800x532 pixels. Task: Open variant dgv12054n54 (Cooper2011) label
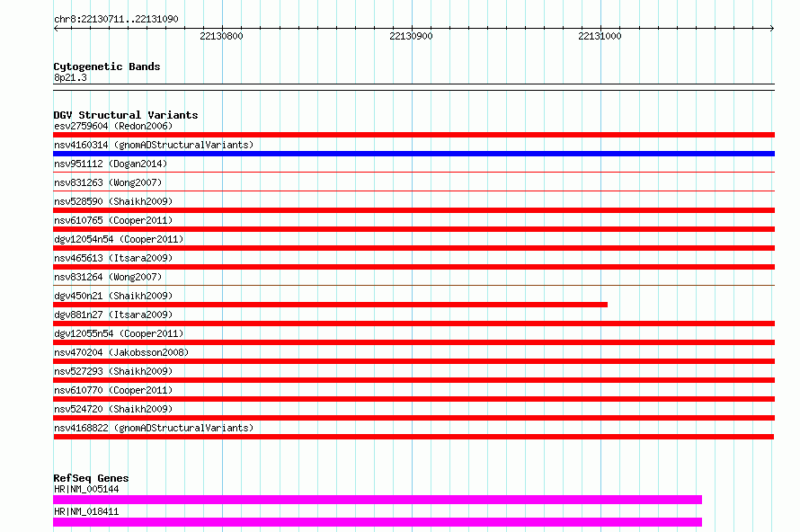(x=119, y=239)
